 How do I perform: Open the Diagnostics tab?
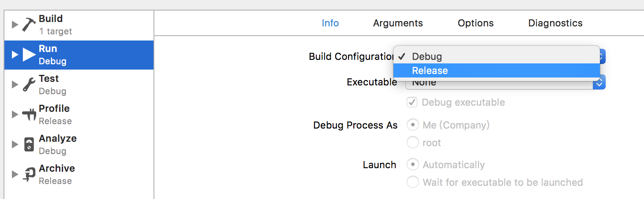coord(555,23)
